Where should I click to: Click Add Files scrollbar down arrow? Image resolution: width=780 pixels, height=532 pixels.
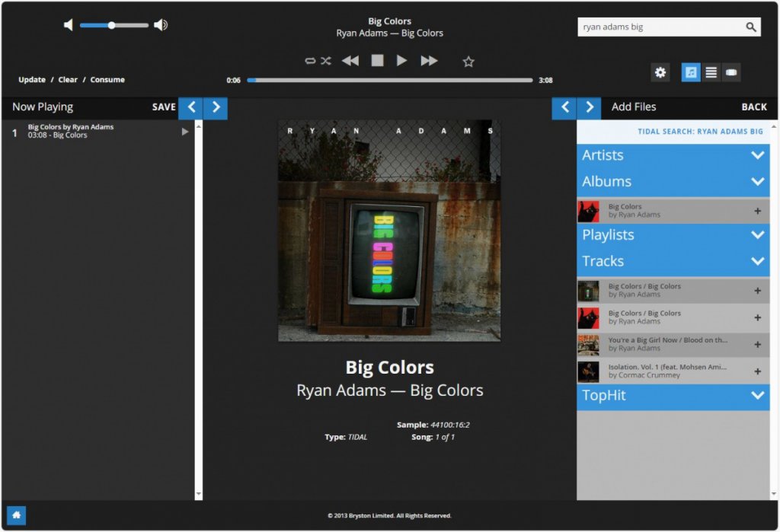774,494
